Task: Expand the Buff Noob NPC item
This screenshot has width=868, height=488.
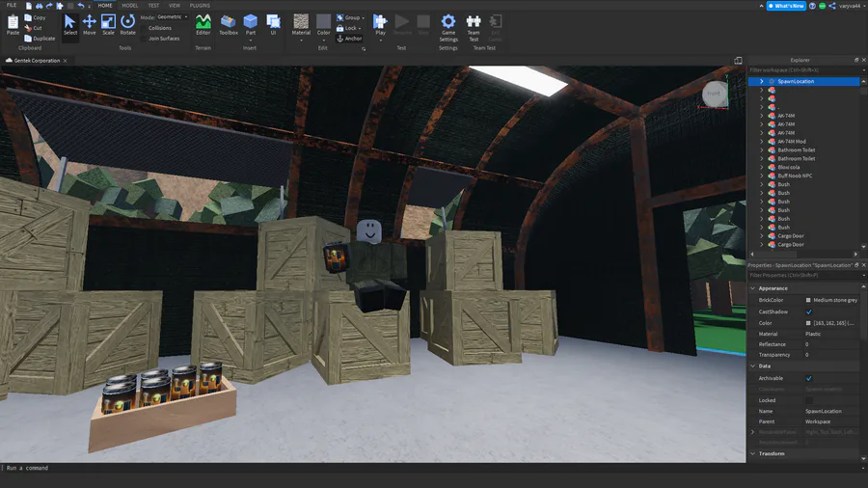Action: (x=762, y=176)
